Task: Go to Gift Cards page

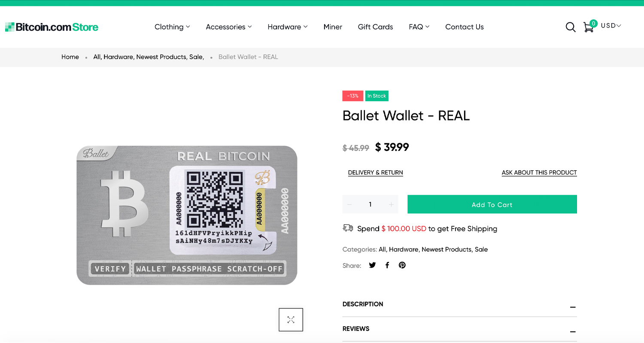Action: pos(375,27)
